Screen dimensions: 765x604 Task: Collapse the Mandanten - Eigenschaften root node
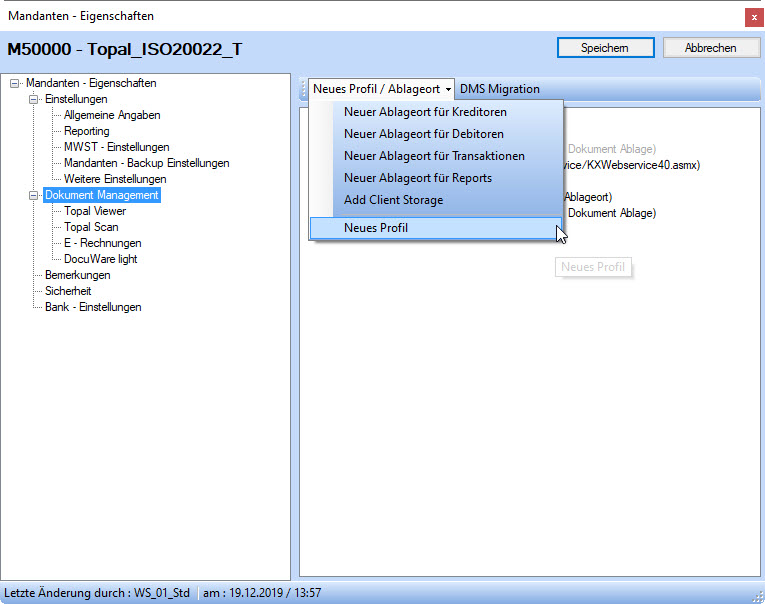click(x=15, y=84)
